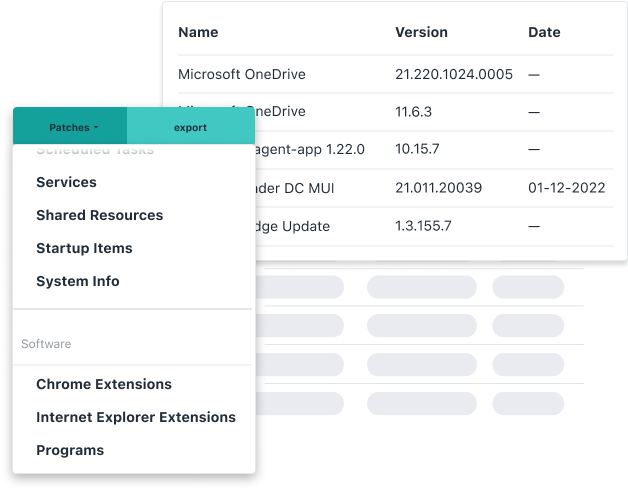628x490 pixels.
Task: Sort by the Name column header
Action: click(198, 32)
